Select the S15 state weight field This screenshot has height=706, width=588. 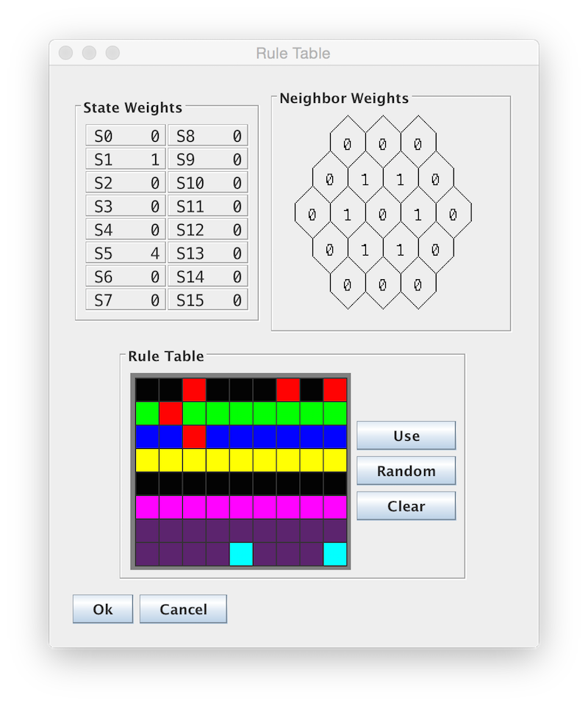[208, 300]
